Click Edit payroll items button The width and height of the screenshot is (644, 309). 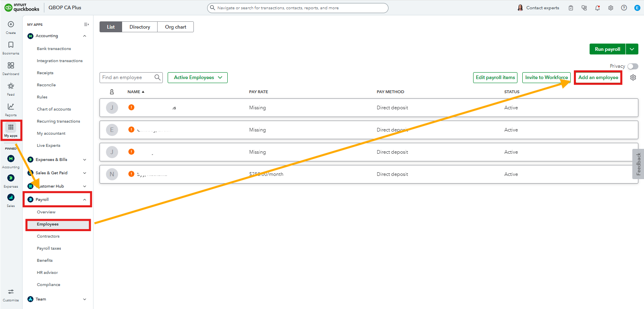495,77
